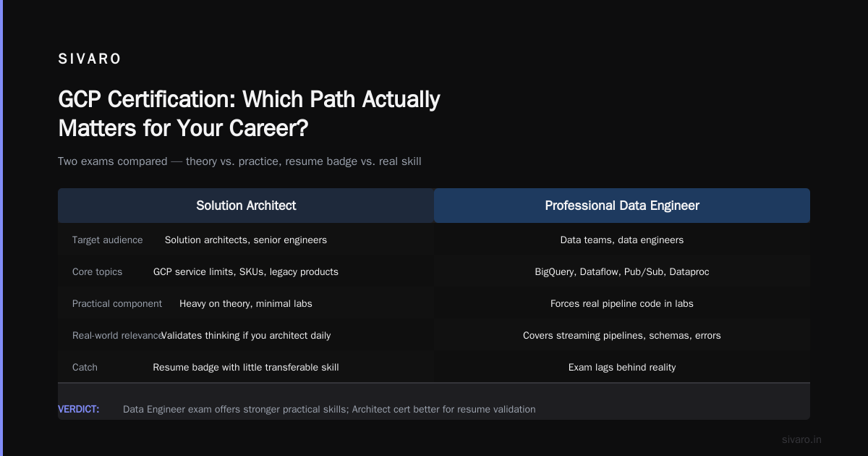Click the Practical component row label
Screen dimensions: 868x456
117,303
